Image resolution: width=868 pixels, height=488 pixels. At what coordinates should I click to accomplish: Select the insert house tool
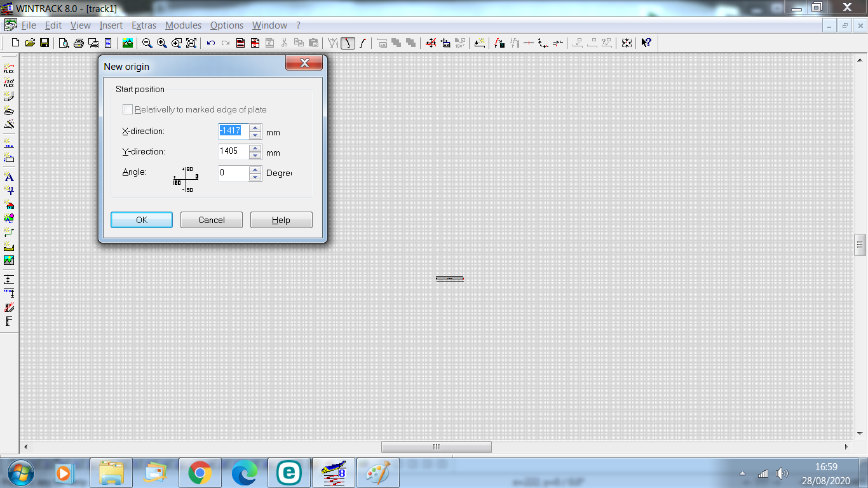tap(9, 205)
